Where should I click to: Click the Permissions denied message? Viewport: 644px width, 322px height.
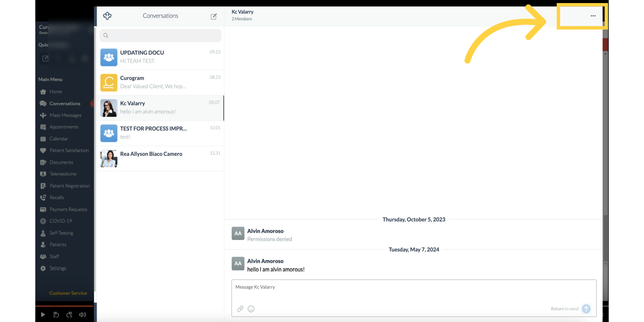click(269, 239)
